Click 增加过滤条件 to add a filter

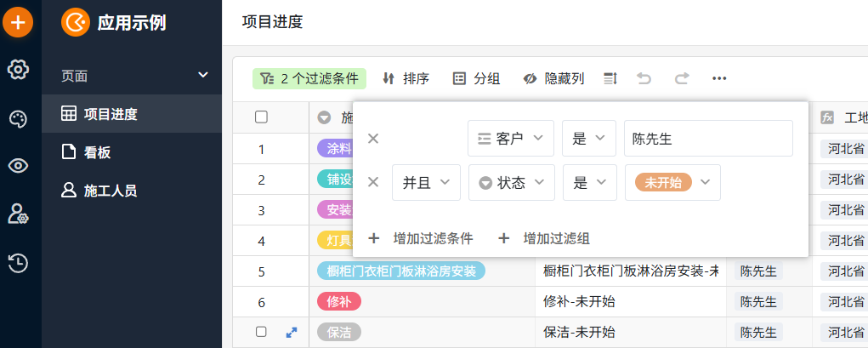tap(421, 238)
